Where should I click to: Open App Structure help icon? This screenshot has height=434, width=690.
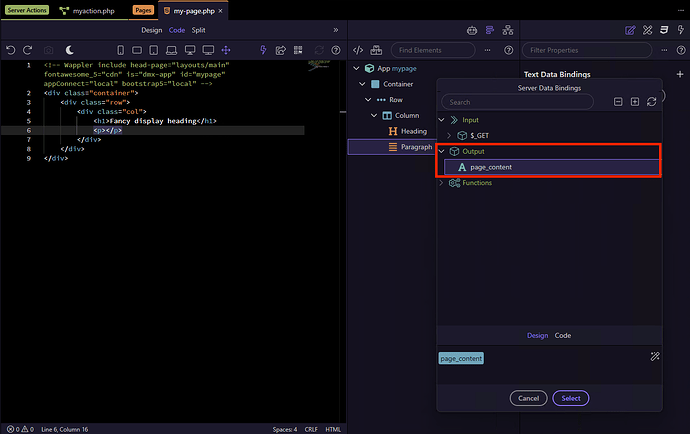coord(508,50)
